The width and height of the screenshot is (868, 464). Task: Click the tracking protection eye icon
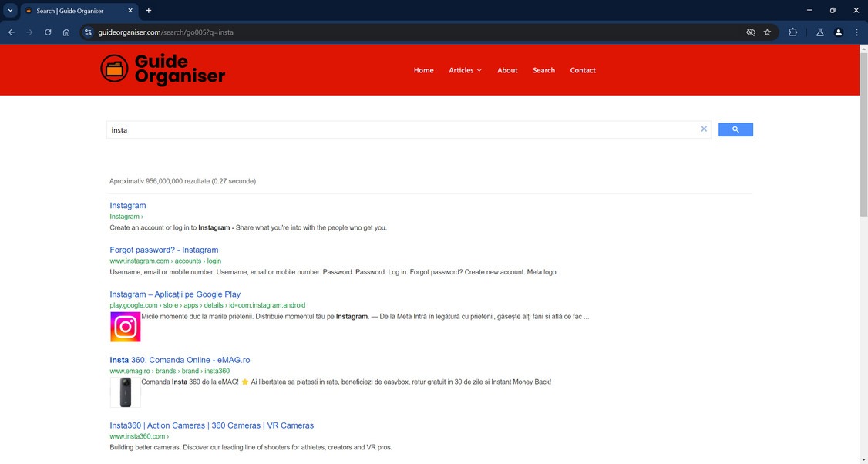click(x=750, y=32)
